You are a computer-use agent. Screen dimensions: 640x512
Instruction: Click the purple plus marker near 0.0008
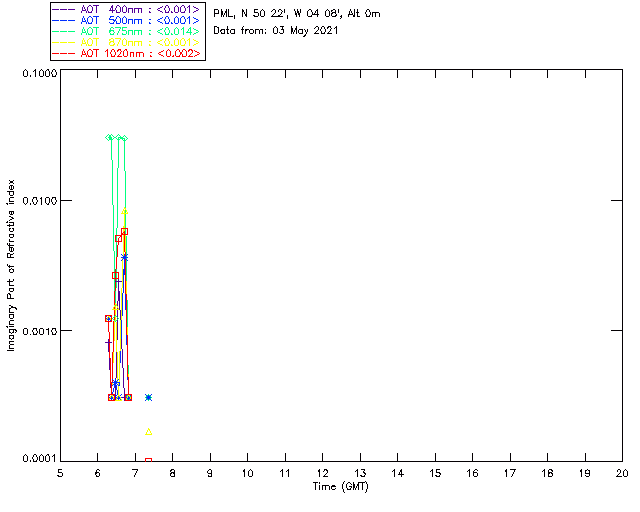tap(108, 343)
